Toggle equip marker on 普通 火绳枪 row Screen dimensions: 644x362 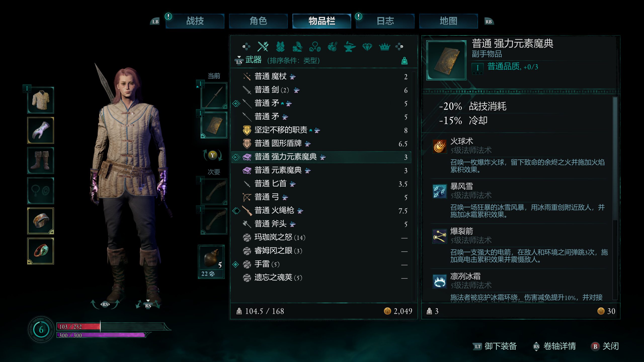(236, 210)
